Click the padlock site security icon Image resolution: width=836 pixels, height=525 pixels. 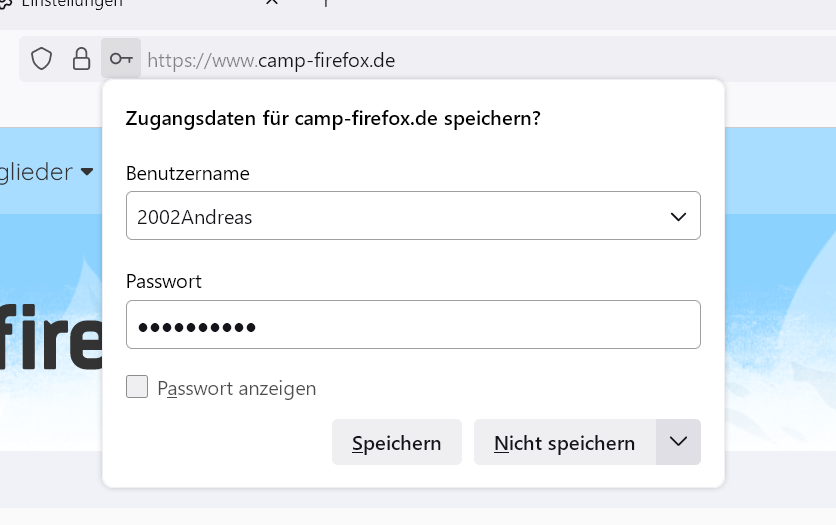click(81, 60)
